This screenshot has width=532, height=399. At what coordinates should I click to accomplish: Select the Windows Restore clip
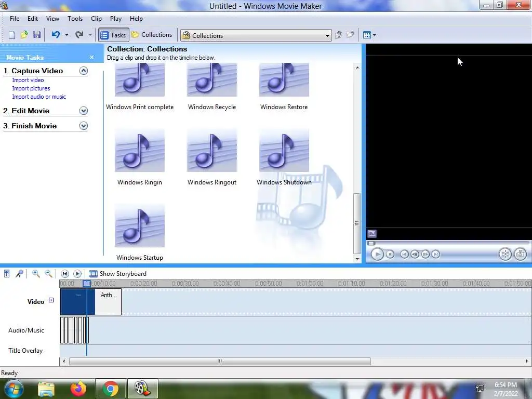[284, 87]
